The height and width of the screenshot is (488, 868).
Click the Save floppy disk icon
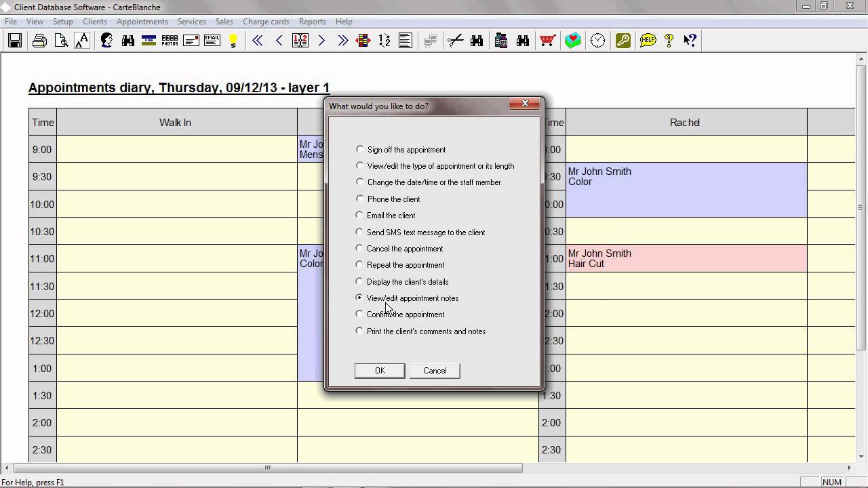15,41
